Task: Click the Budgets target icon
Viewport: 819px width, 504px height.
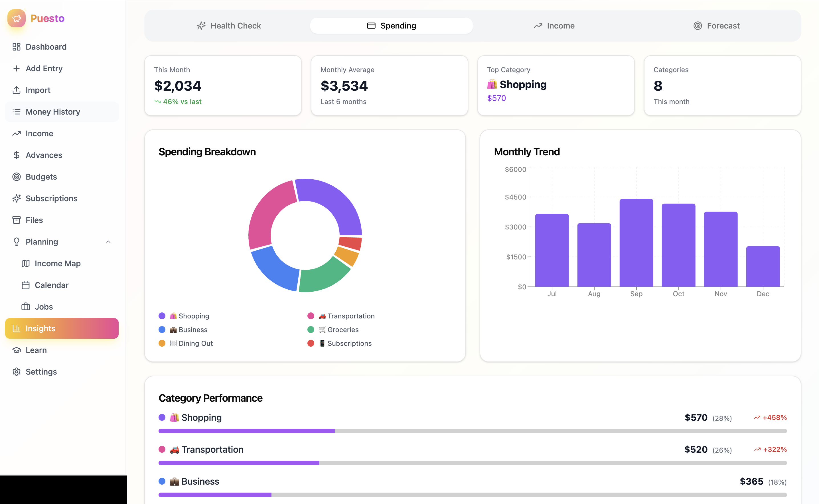Action: (x=16, y=177)
